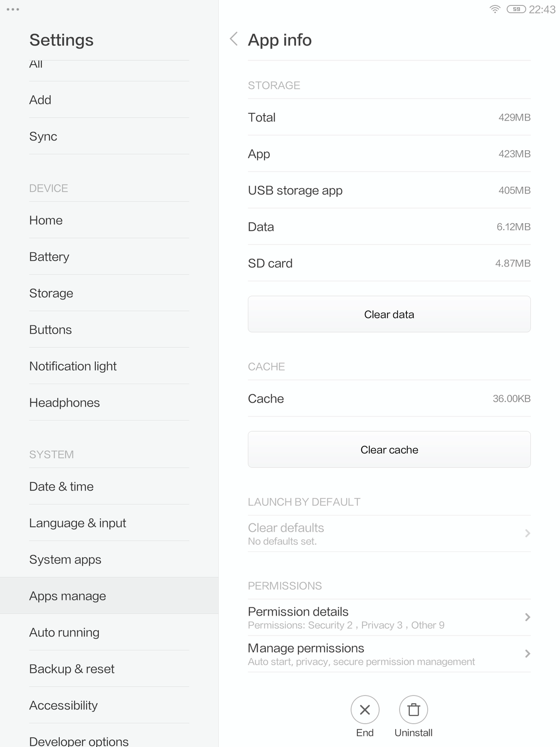Screen dimensions: 560x747
Task: Tap the Wi-Fi status icon
Action: point(495,9)
